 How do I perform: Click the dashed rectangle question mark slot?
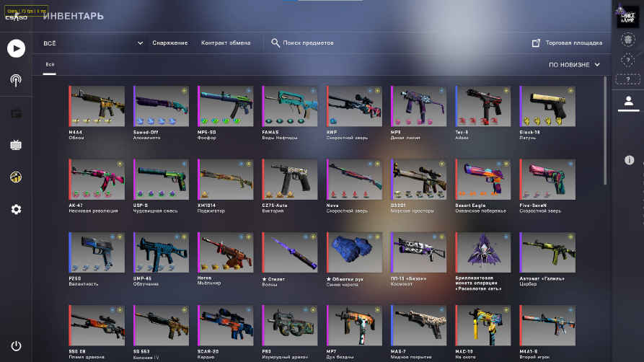(x=627, y=79)
